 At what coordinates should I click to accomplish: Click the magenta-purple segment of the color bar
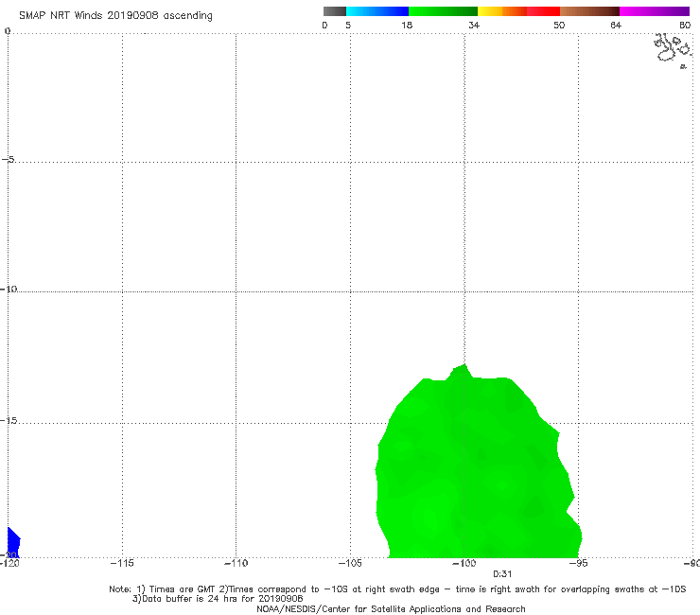pos(655,11)
